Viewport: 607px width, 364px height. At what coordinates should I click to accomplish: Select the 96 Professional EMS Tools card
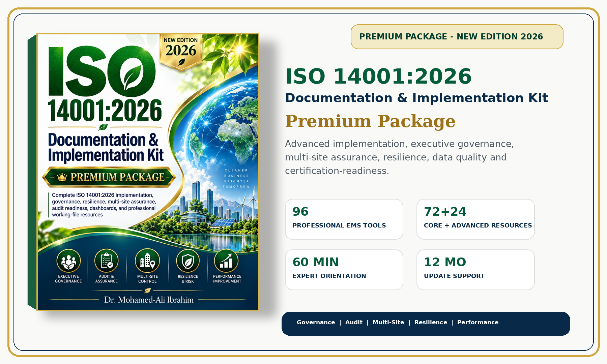pos(344,219)
